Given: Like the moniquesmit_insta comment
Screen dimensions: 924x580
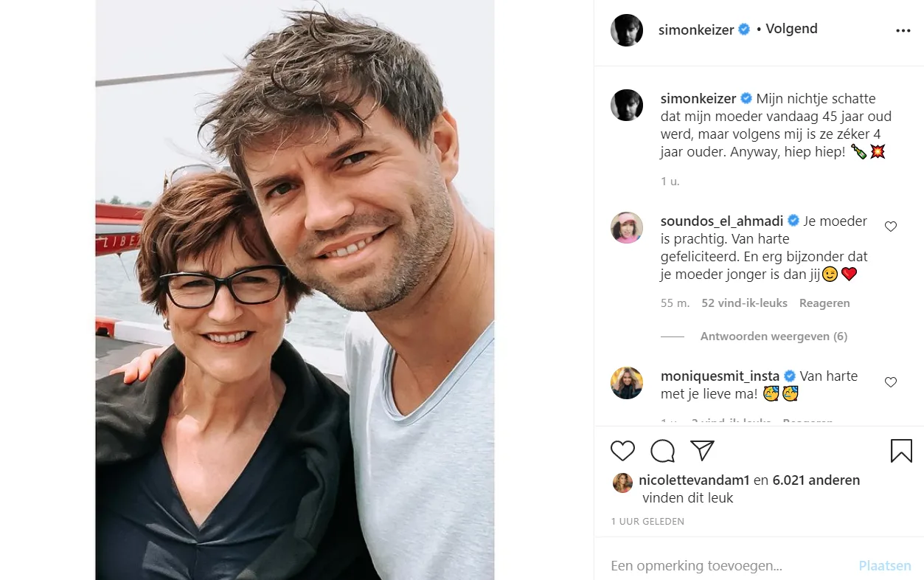Looking at the screenshot, I should [x=891, y=382].
